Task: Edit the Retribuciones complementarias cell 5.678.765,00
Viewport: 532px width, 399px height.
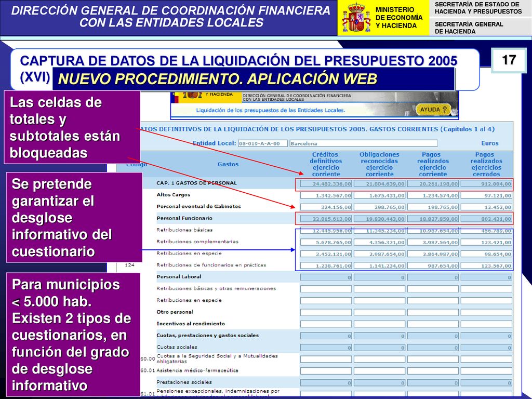Action: coord(326,242)
